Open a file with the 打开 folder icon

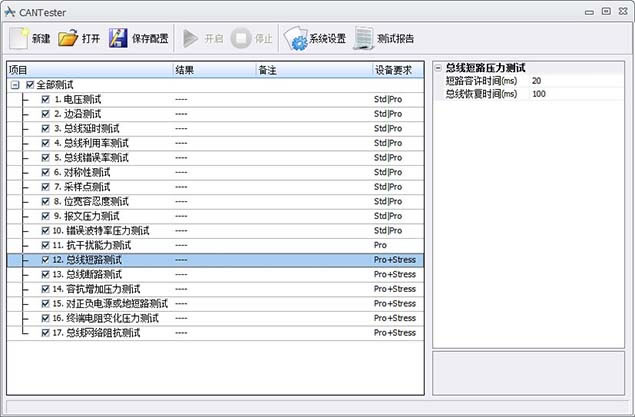click(x=68, y=39)
